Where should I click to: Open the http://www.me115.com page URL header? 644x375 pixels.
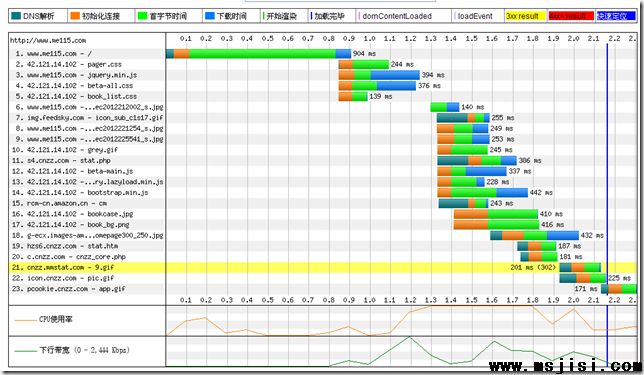click(x=48, y=40)
